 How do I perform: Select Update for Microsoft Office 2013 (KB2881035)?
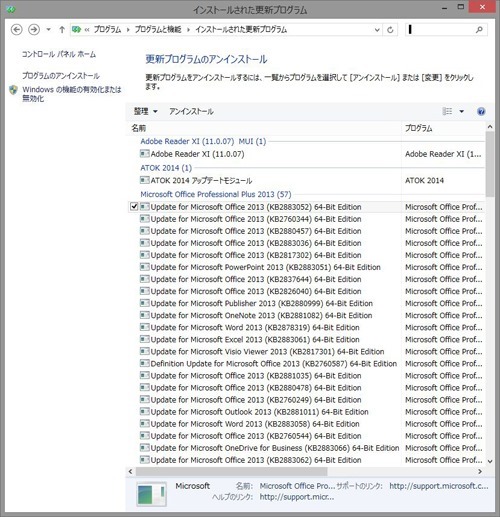256,376
